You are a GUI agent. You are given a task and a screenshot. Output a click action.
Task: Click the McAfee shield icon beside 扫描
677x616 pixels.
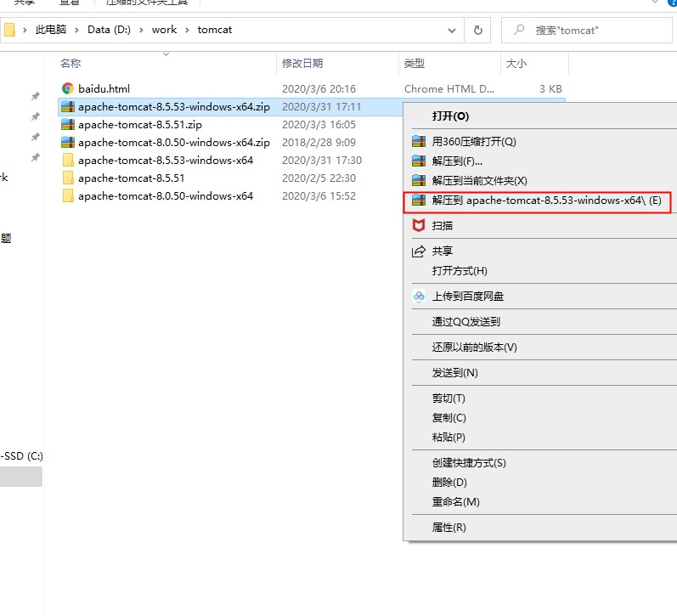(x=419, y=225)
